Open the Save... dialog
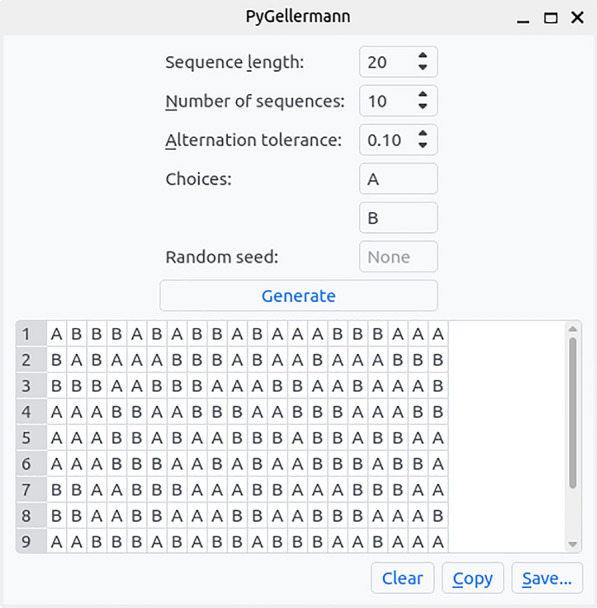 point(547,578)
